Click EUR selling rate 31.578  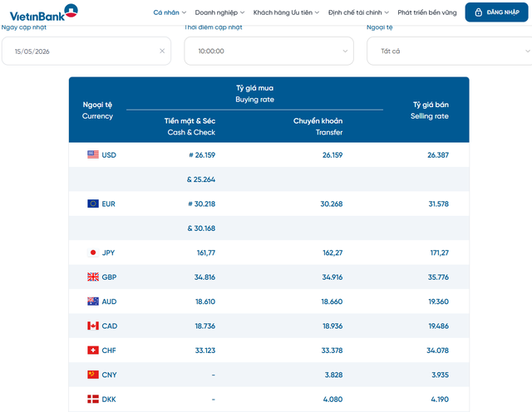(x=439, y=204)
